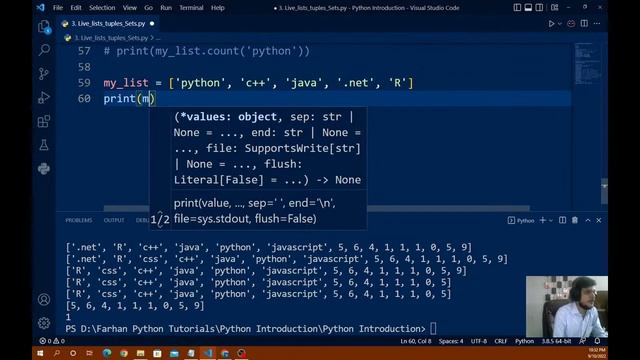
Task: Expand the new terminal profile dropdown
Action: pos(551,220)
